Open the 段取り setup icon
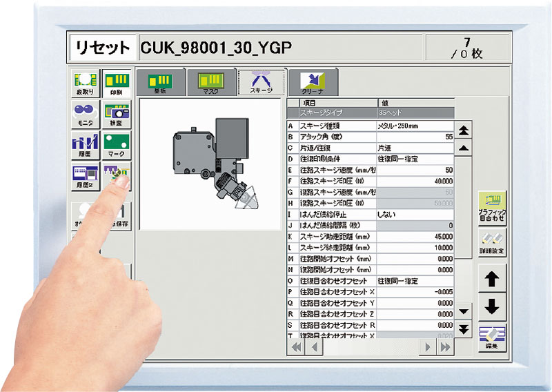 pyautogui.click(x=86, y=84)
